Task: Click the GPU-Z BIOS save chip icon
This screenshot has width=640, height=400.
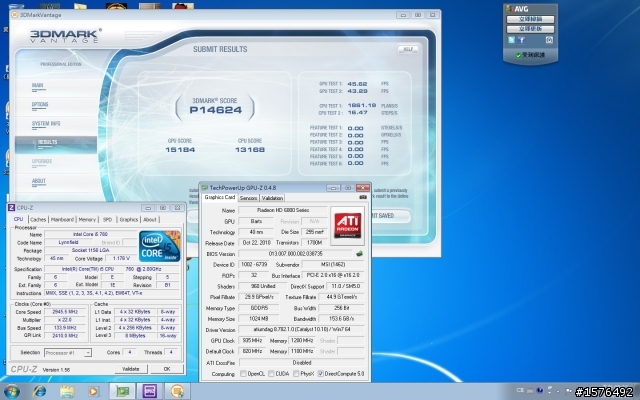Action: pyautogui.click(x=359, y=254)
